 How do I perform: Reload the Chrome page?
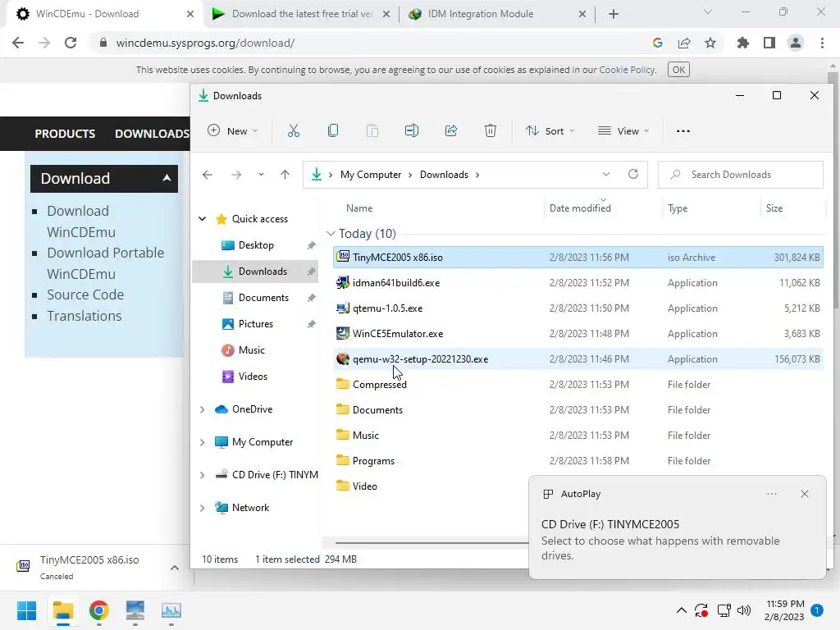tap(71, 43)
